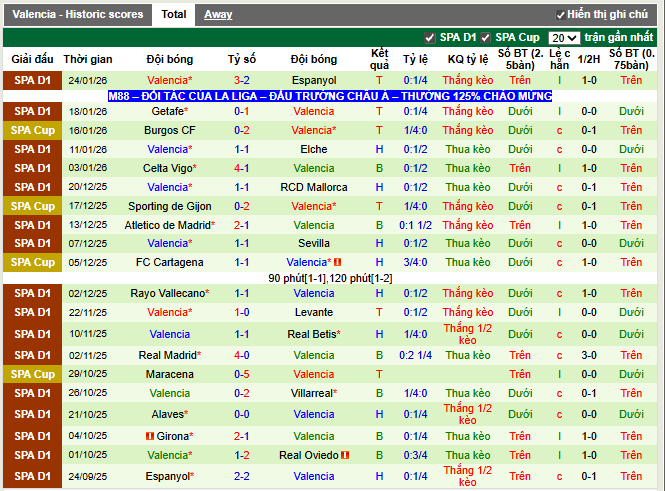Click the 3/4:0 odds in FC Cartagena row
This screenshot has width=665, height=491.
(415, 262)
